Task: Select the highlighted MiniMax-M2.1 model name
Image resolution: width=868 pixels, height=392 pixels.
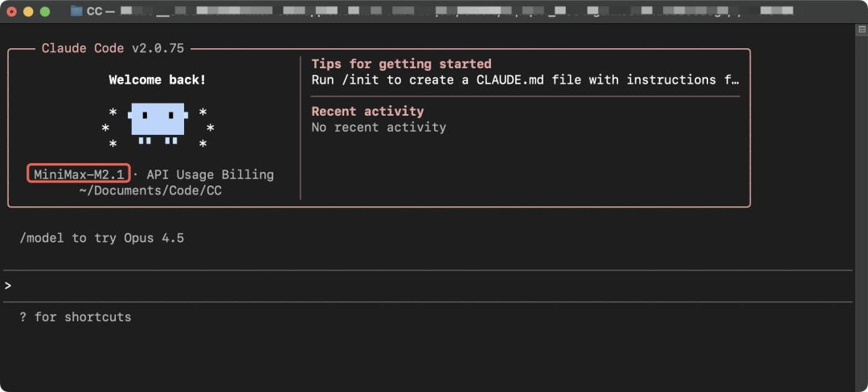Action: 80,174
